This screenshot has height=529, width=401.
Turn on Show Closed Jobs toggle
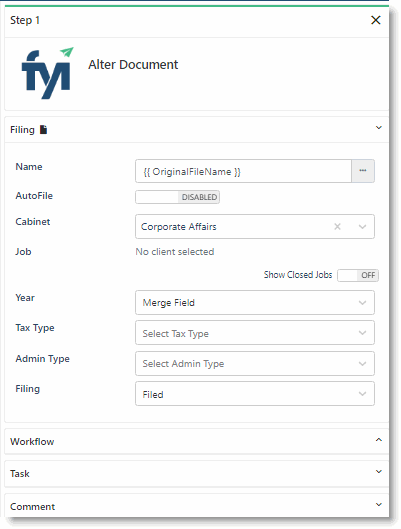[x=358, y=275]
